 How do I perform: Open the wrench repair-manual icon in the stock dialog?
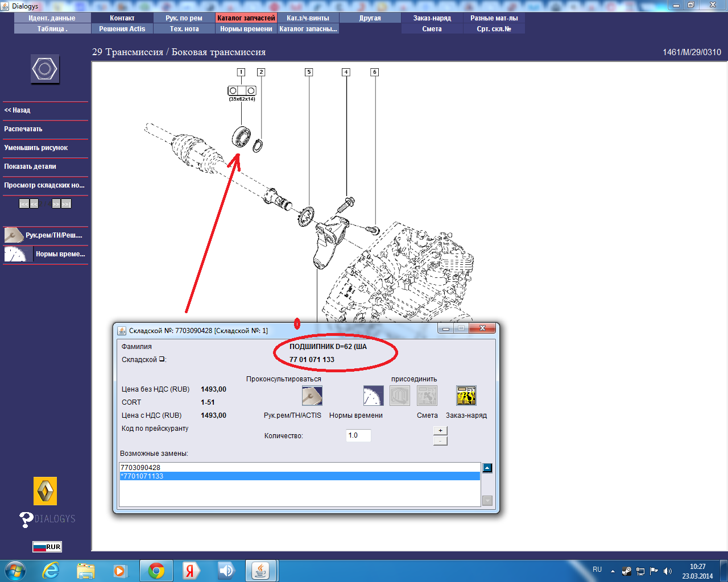312,396
